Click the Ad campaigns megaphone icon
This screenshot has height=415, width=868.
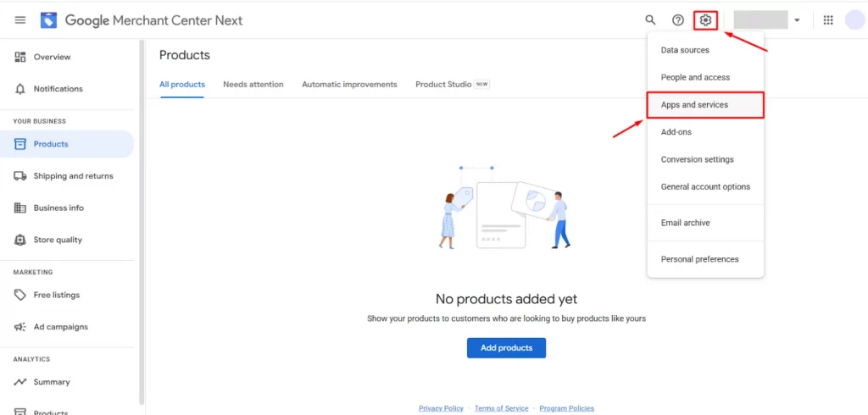[20, 327]
